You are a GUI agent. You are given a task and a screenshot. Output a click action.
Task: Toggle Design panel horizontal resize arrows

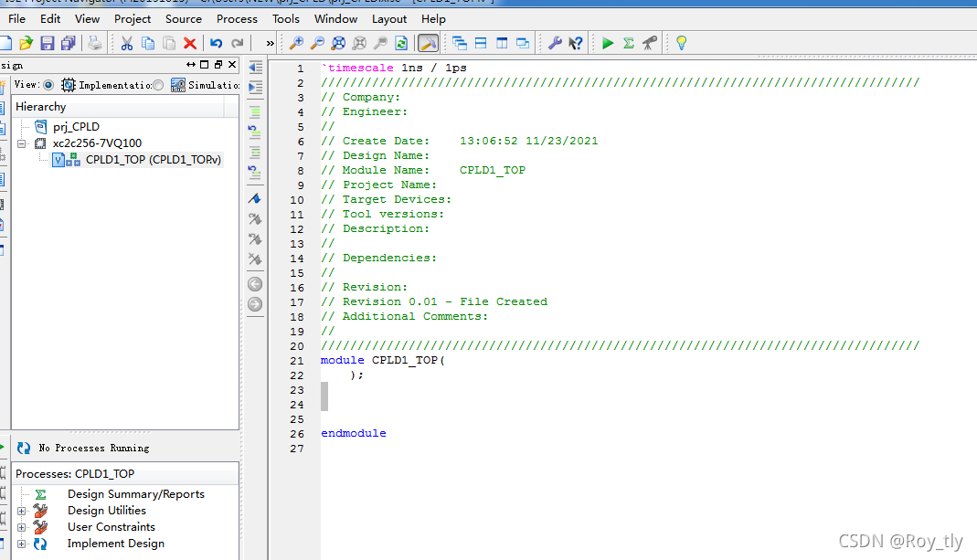[x=191, y=65]
